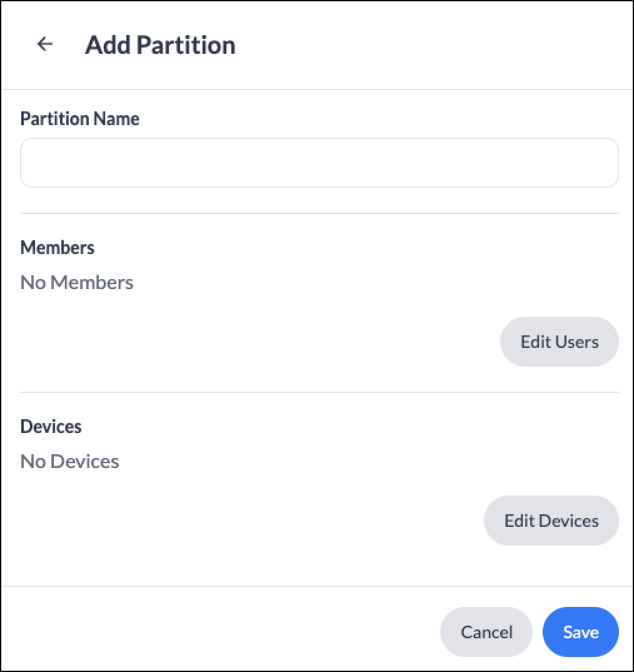Click the No Members placeholder text
The image size is (634, 672).
click(x=77, y=282)
